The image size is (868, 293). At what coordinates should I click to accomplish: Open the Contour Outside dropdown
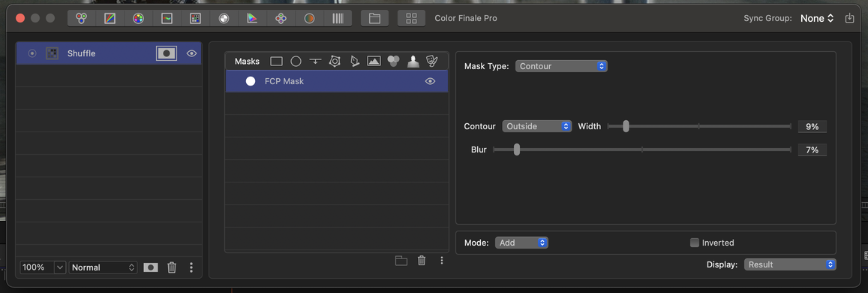pyautogui.click(x=537, y=126)
